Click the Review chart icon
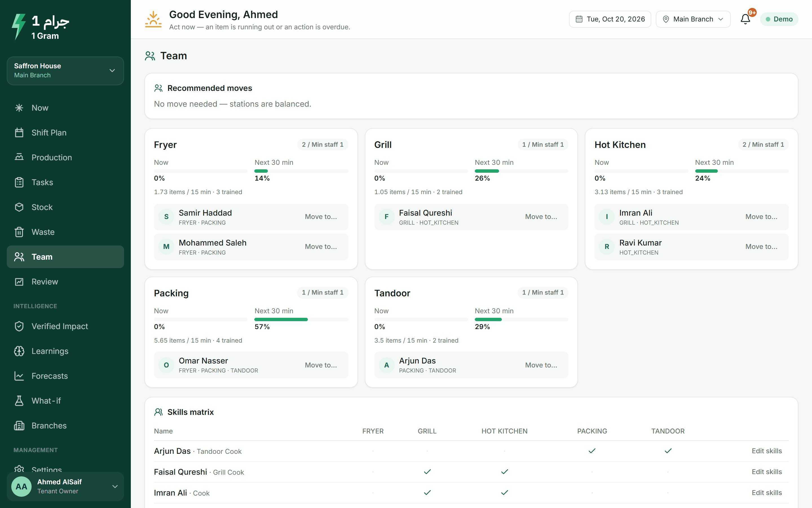Viewport: 812px width, 508px height. (x=19, y=282)
